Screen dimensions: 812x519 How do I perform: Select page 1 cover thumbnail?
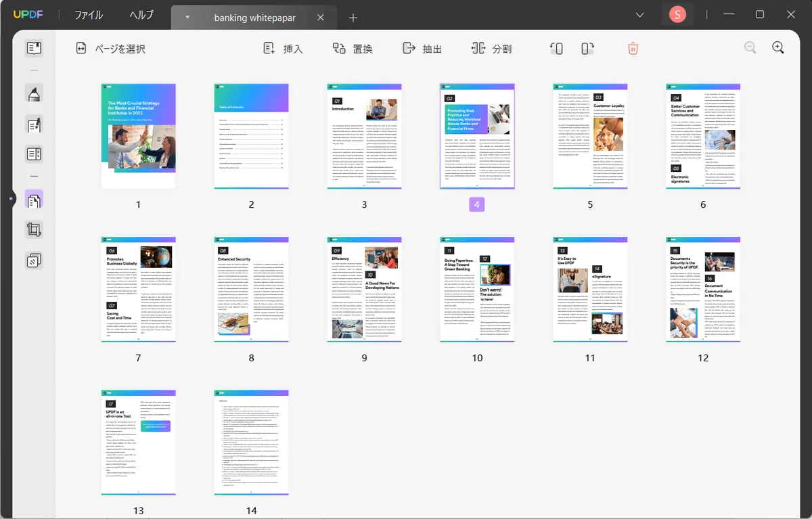pyautogui.click(x=139, y=136)
